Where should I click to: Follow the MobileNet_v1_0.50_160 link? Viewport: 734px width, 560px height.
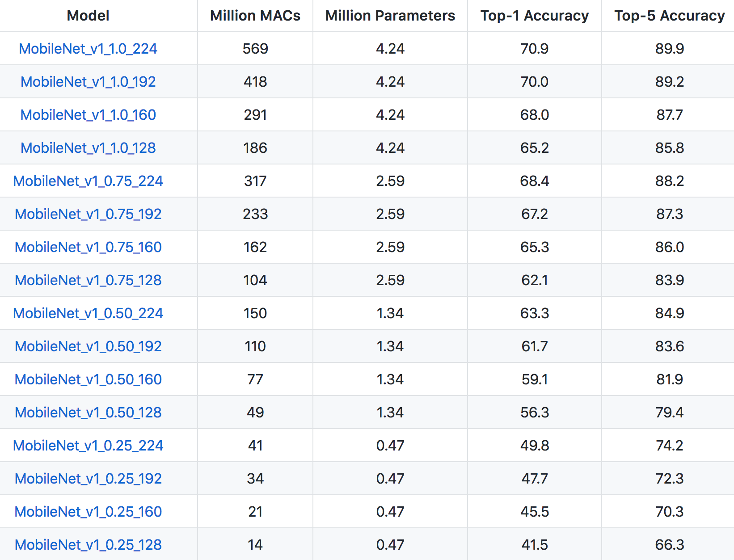click(88, 379)
